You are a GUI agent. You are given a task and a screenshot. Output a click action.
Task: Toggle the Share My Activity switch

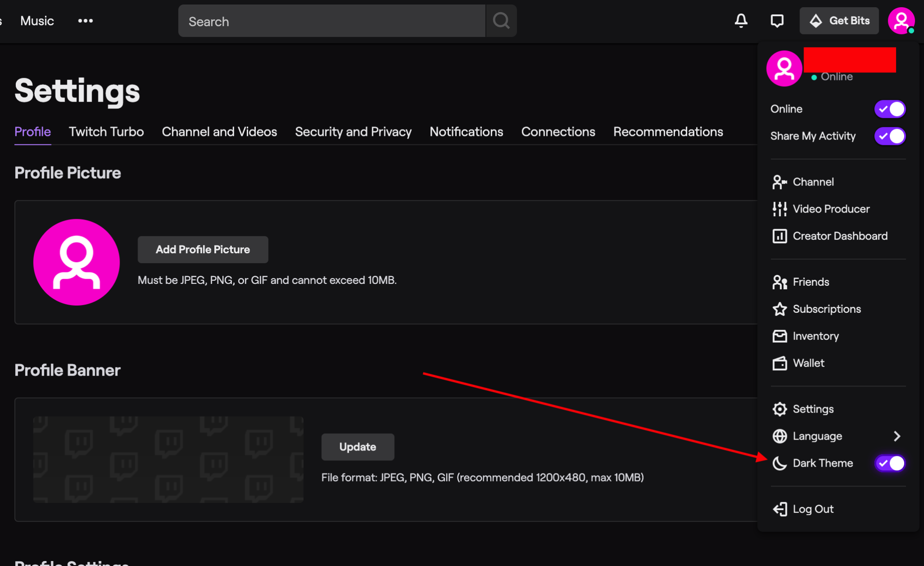[x=891, y=136]
